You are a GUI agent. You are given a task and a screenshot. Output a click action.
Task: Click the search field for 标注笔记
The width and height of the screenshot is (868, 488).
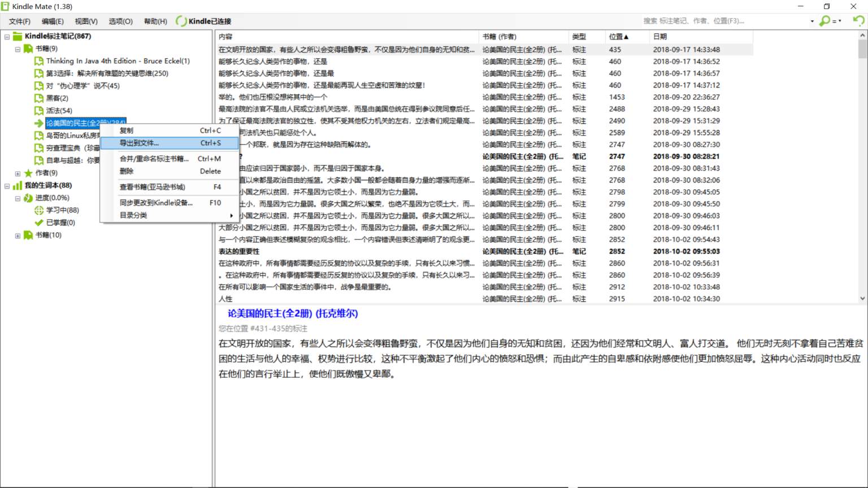click(x=723, y=21)
